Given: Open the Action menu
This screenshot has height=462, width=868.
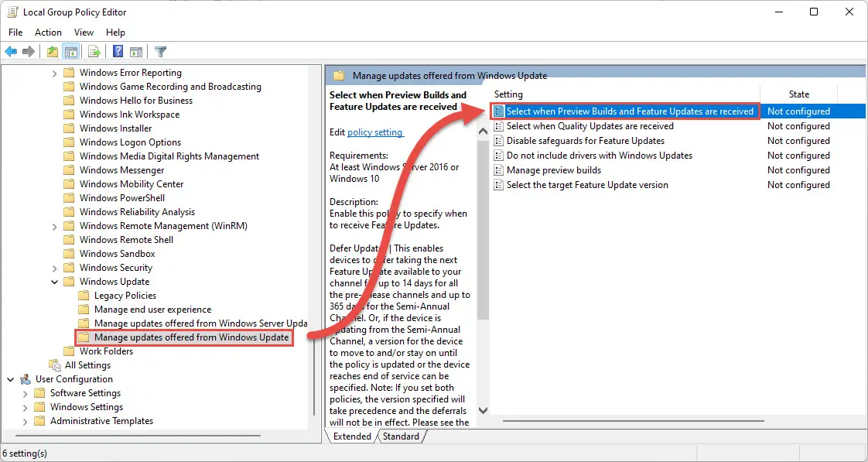Looking at the screenshot, I should (x=48, y=33).
